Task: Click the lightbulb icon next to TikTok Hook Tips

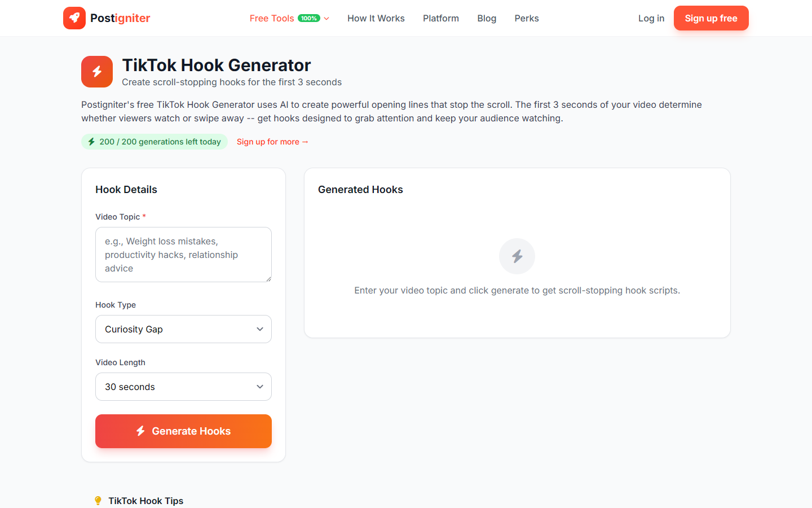Action: coord(98,500)
